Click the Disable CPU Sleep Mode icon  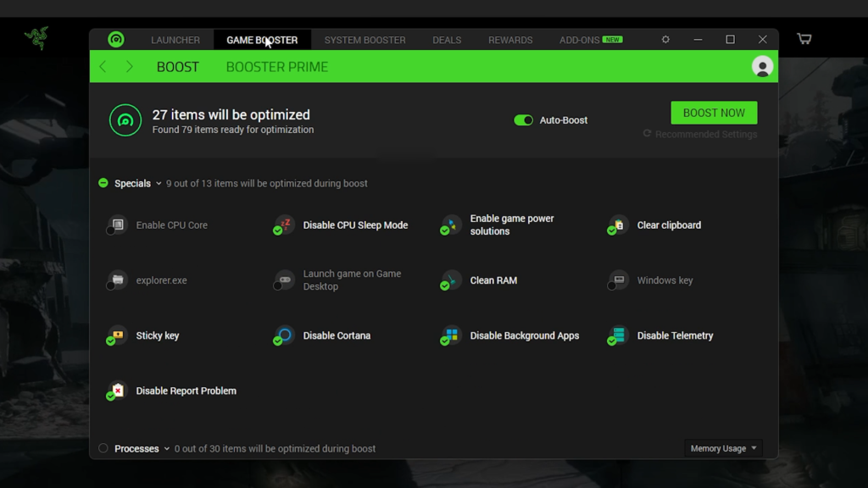pyautogui.click(x=284, y=225)
